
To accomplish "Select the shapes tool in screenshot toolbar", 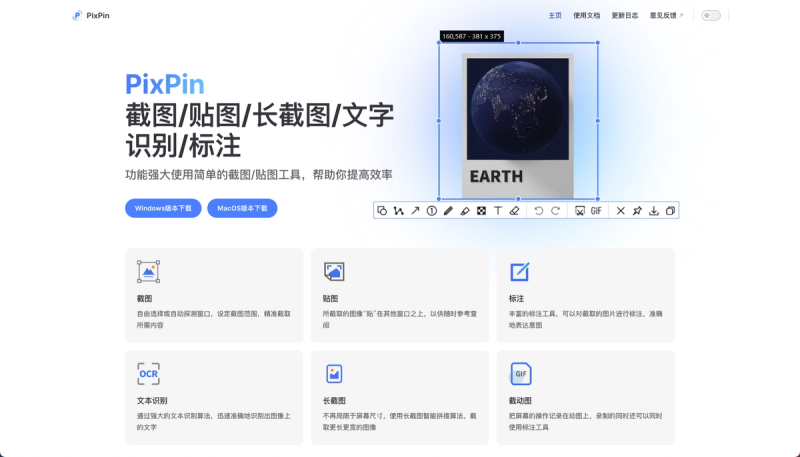I will [382, 211].
